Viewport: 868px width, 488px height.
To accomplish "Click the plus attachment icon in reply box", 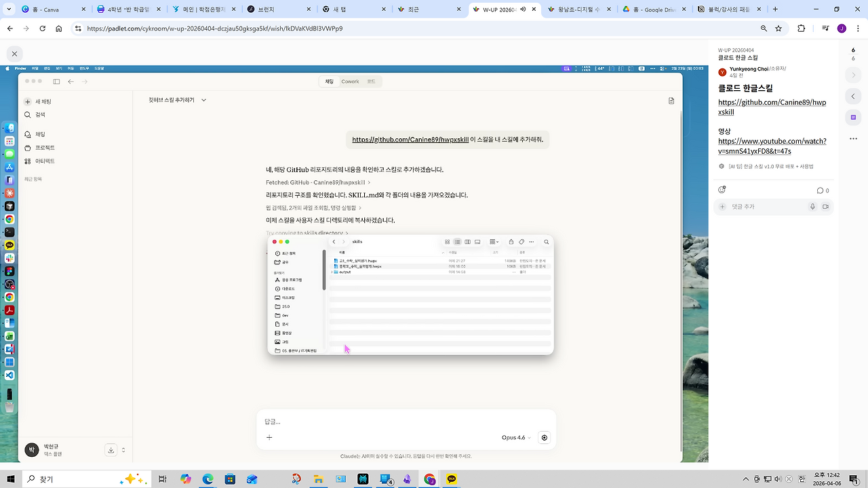I will (269, 437).
